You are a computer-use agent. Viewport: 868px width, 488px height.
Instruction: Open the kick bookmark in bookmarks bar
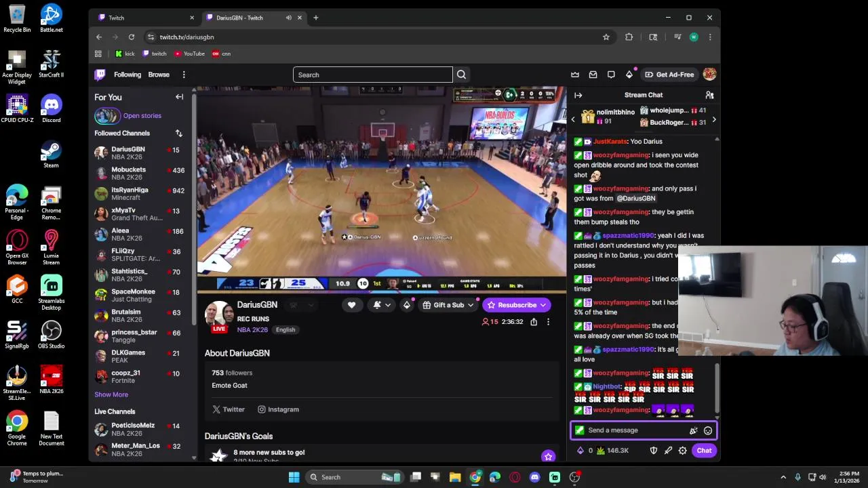[x=125, y=54]
